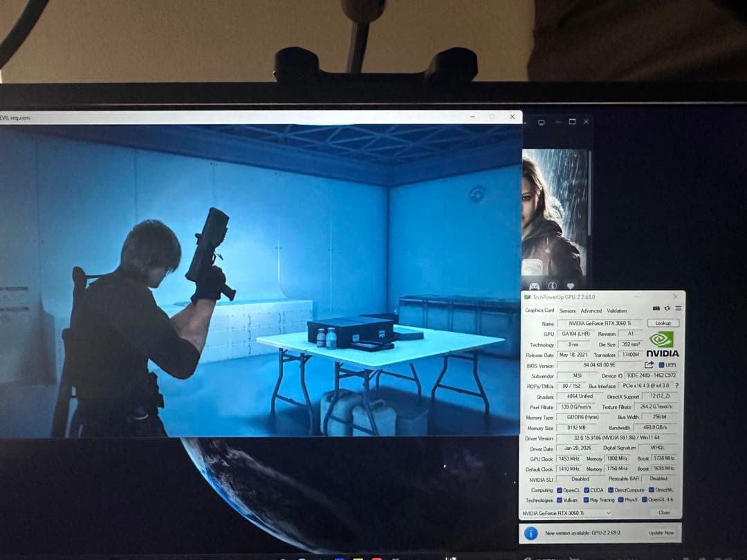The image size is (747, 560).
Task: Switch to the Advanced tab
Action: 591,310
